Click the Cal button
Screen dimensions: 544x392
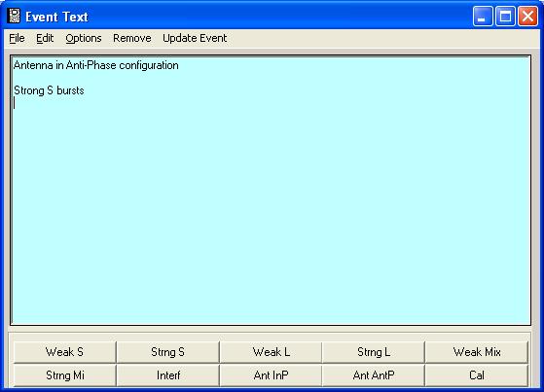[477, 375]
